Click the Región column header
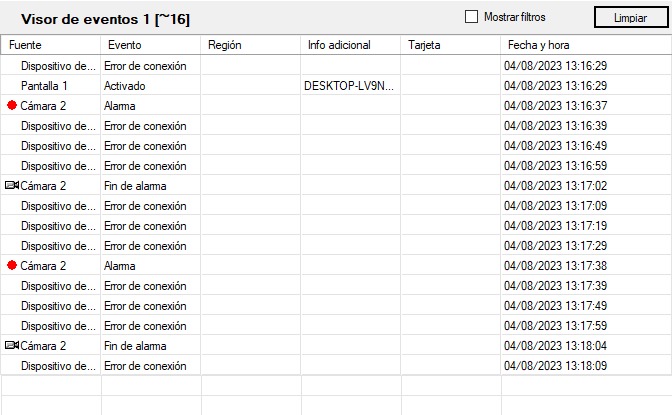672x415 pixels. 250,45
